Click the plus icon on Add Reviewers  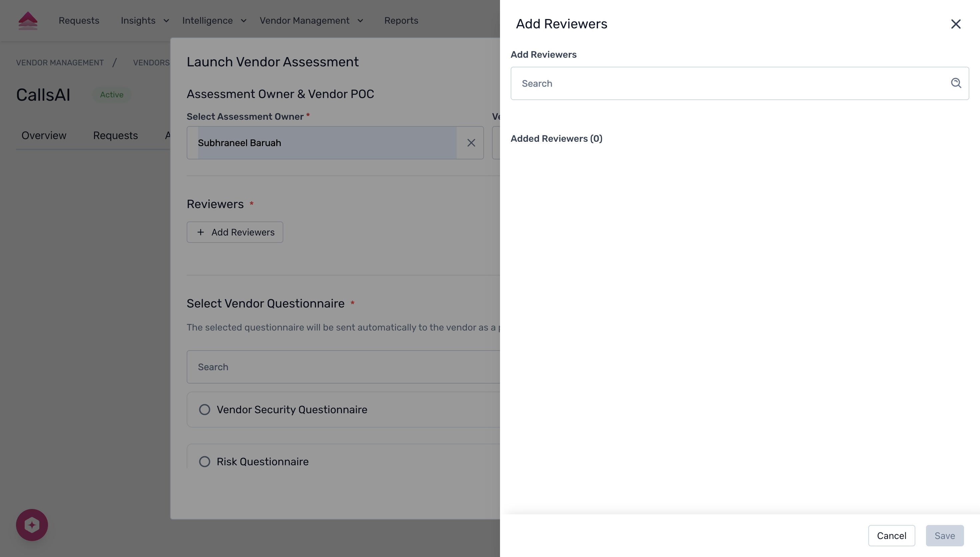pos(200,232)
